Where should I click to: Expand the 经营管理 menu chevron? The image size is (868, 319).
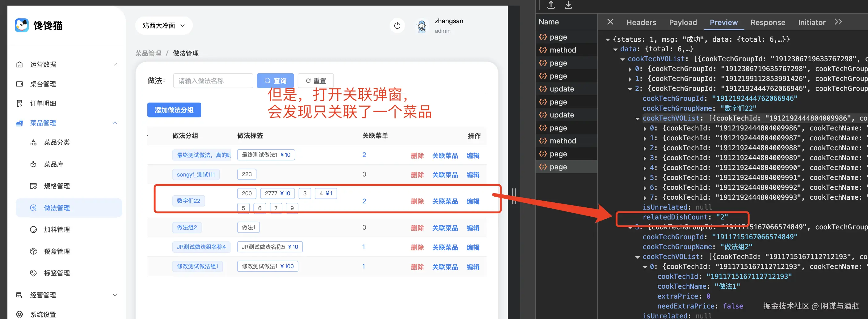click(115, 295)
